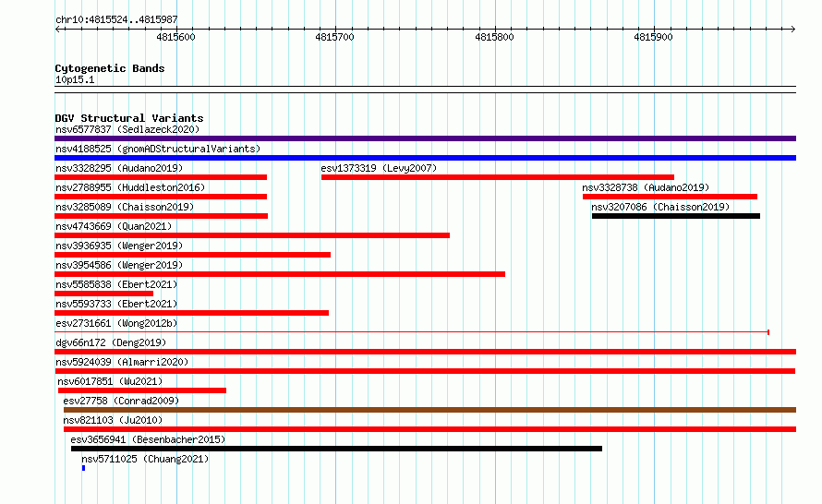The image size is (822, 504).
Task: Click the red esv1373319 Levy2007 bar
Action: point(498,177)
